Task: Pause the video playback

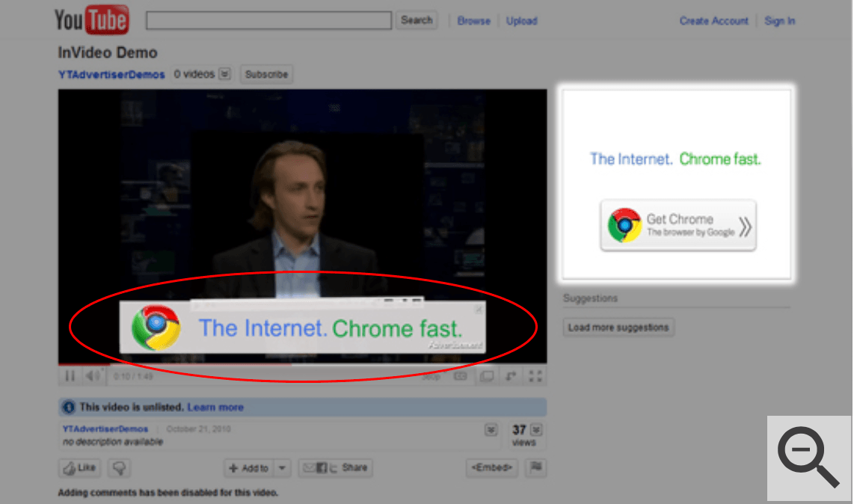Action: point(70,376)
